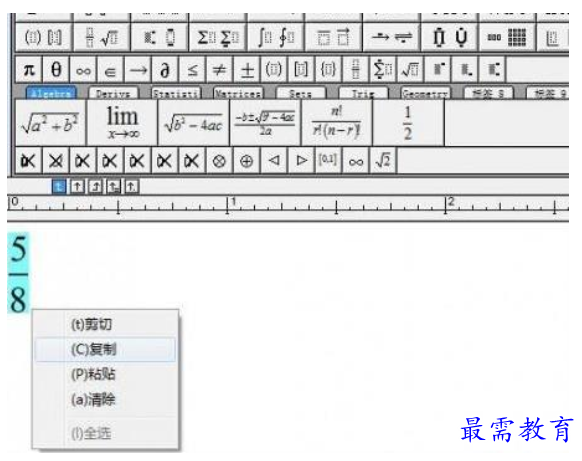Insert the one-half fraction expression

[x=408, y=122]
